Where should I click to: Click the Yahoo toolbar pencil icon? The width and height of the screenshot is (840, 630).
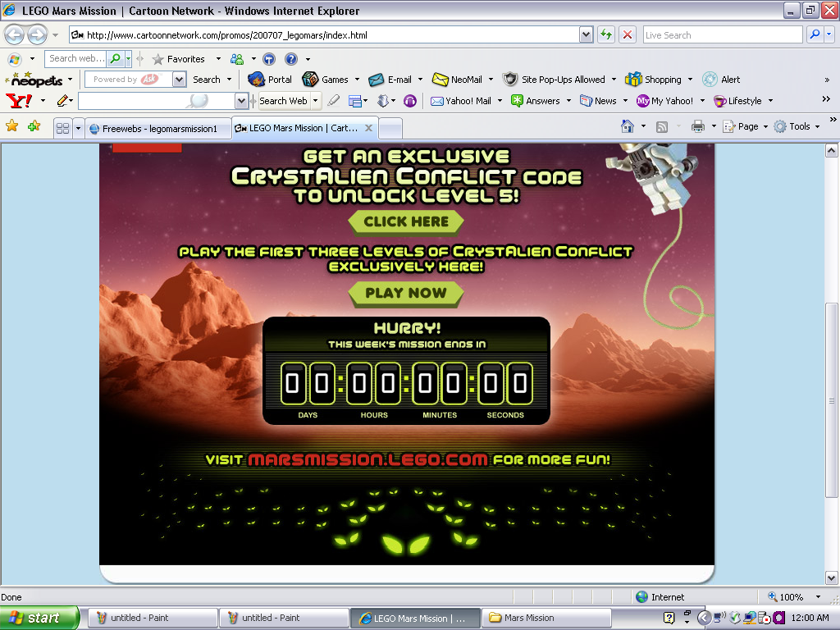(62, 100)
